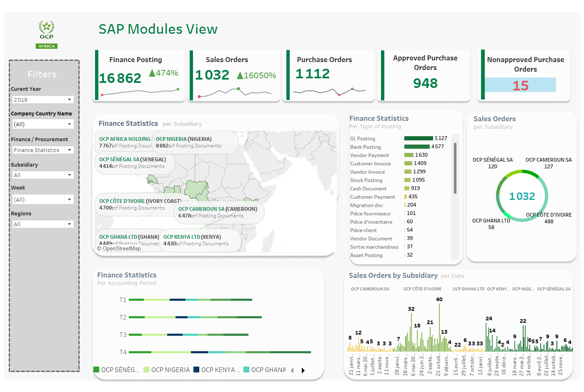Click the OCP GHANA legend color swatch
The width and height of the screenshot is (584, 392).
(x=246, y=370)
